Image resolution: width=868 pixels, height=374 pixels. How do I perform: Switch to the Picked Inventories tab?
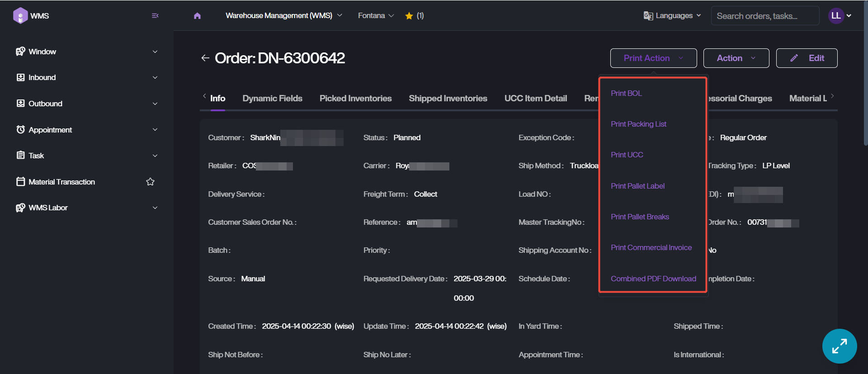tap(355, 98)
